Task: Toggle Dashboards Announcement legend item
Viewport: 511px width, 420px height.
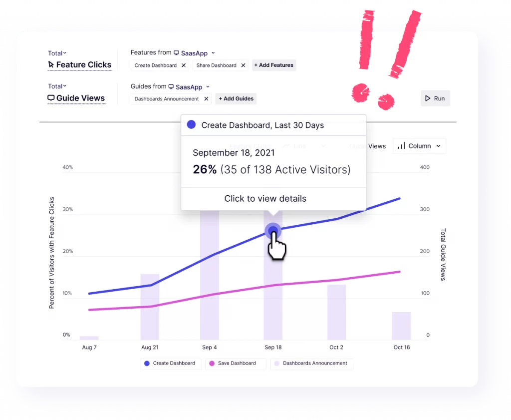Action: [x=312, y=363]
